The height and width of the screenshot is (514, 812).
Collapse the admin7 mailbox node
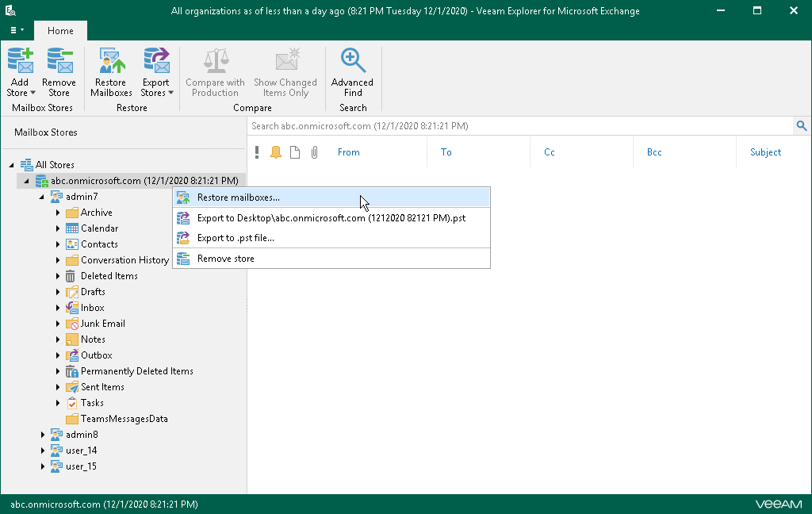(41, 197)
